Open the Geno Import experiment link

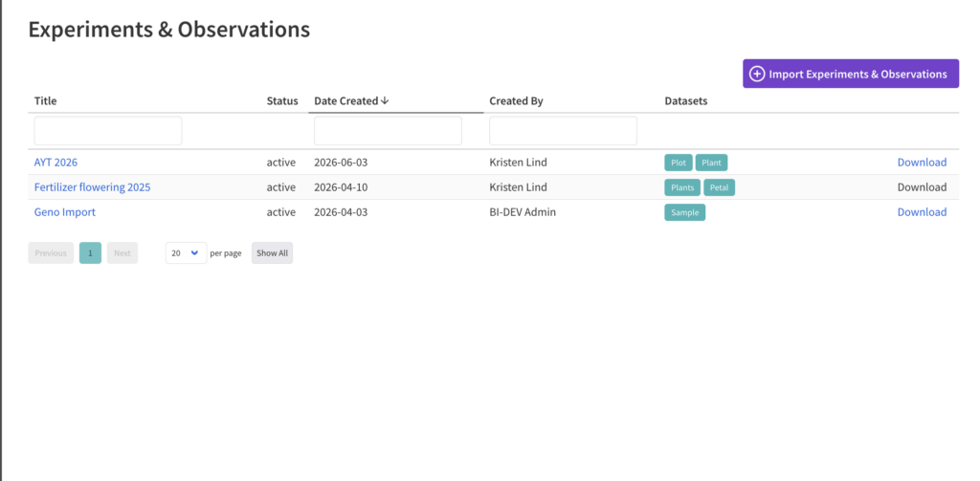point(65,212)
